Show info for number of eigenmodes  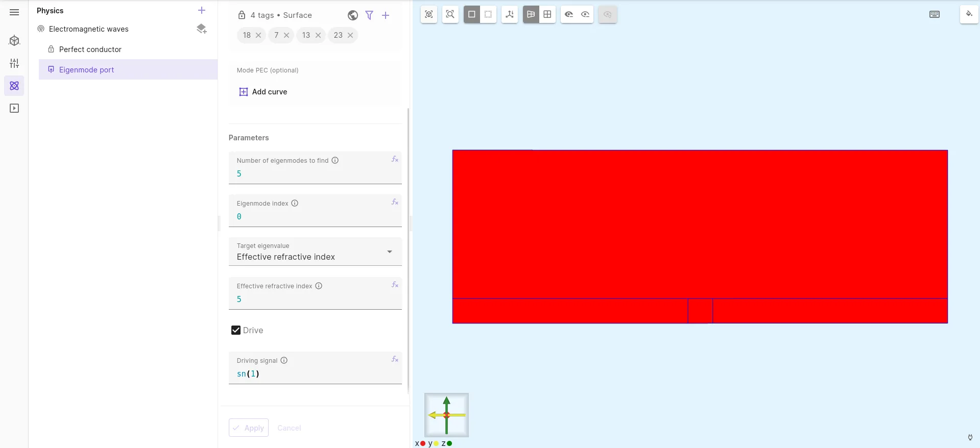pos(335,160)
